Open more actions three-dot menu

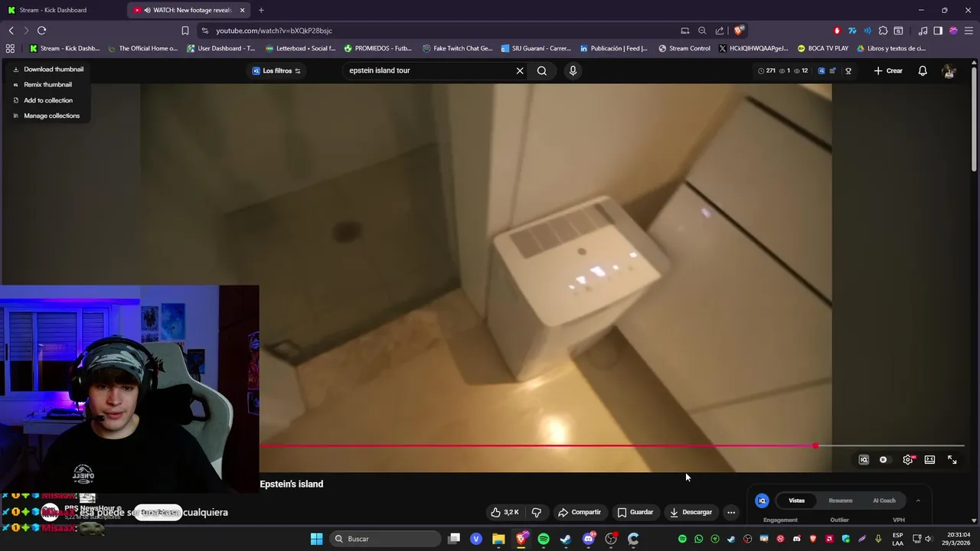(731, 512)
